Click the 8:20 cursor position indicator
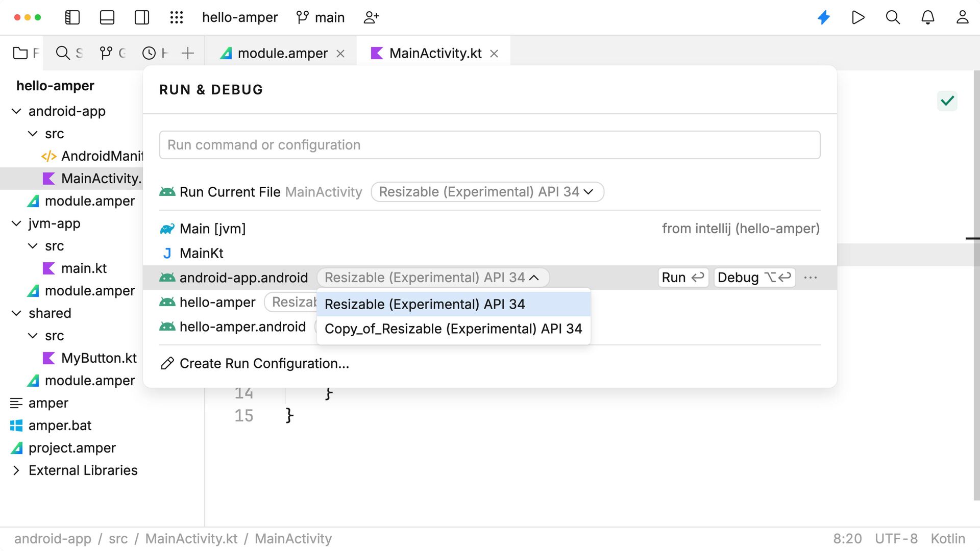The height and width of the screenshot is (551, 980). [847, 539]
